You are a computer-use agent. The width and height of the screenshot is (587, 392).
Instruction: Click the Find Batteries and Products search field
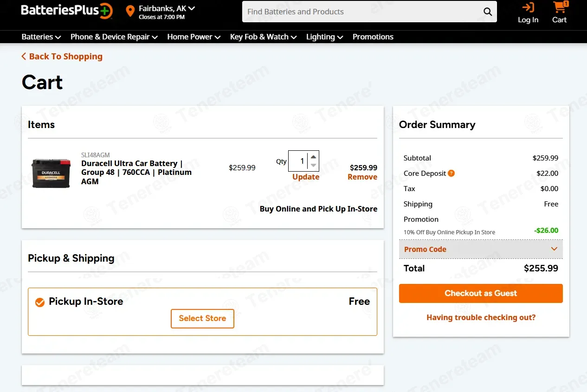pyautogui.click(x=362, y=12)
